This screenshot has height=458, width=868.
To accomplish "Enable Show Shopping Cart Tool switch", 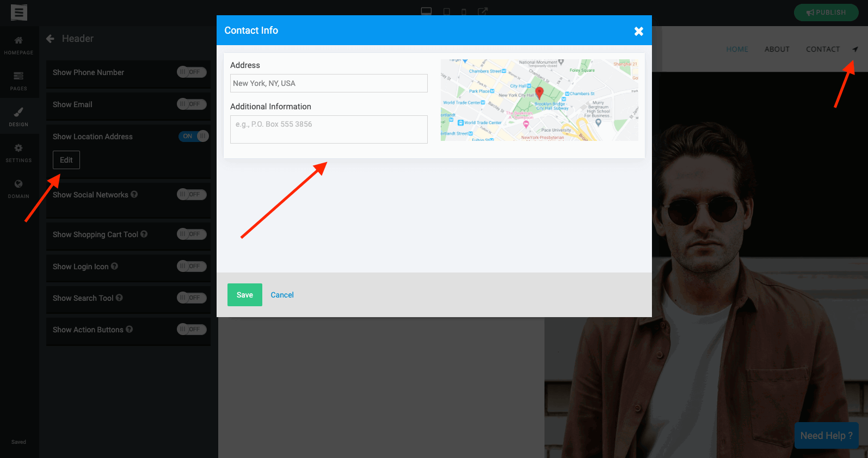I will (x=192, y=234).
